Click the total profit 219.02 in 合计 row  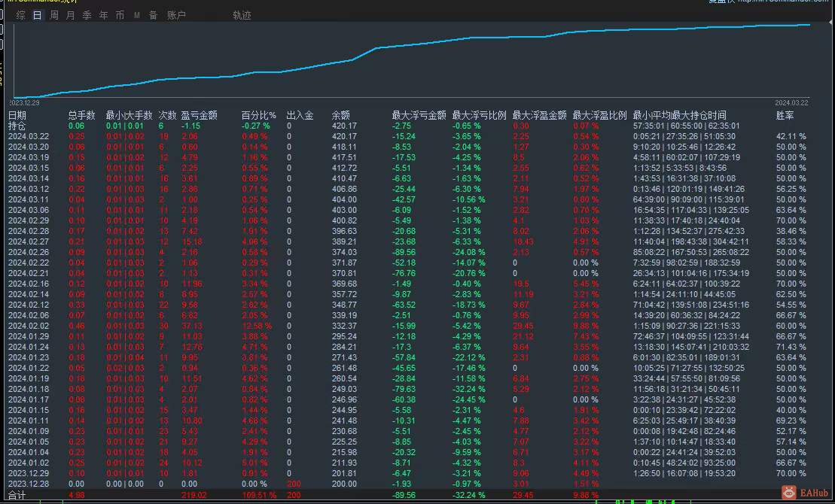[x=194, y=496]
